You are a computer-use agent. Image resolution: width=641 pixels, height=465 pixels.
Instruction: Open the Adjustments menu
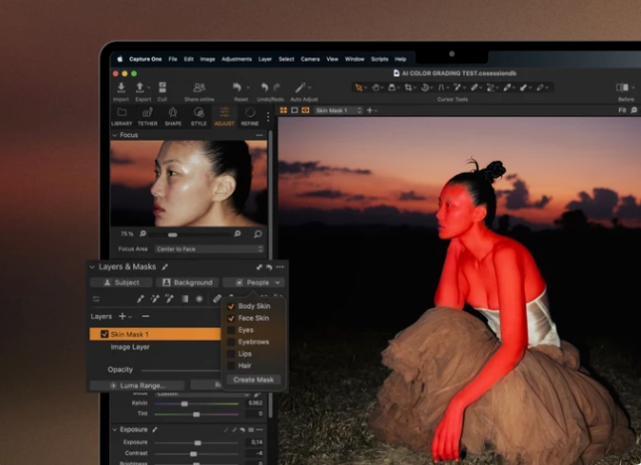[x=237, y=59]
